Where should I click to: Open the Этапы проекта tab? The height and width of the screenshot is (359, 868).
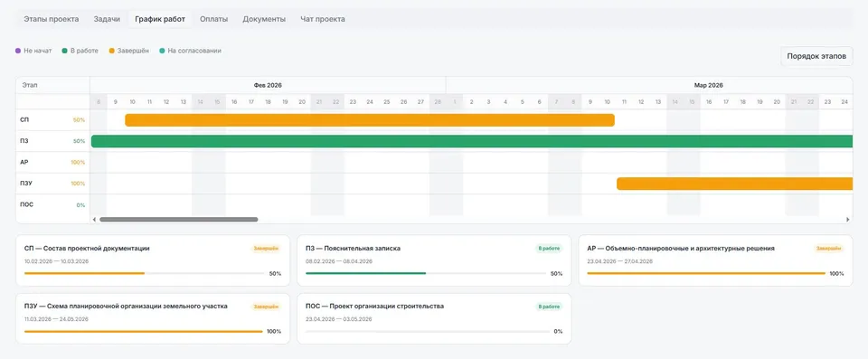point(51,19)
